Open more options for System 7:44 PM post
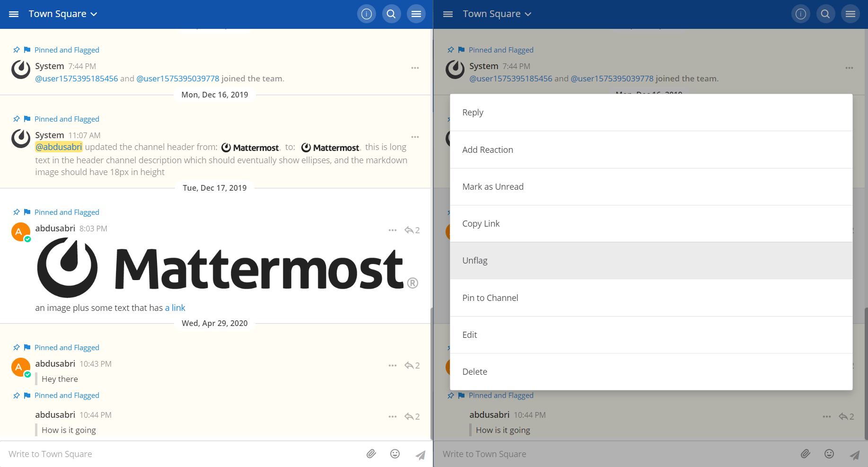The width and height of the screenshot is (868, 467). 415,68
